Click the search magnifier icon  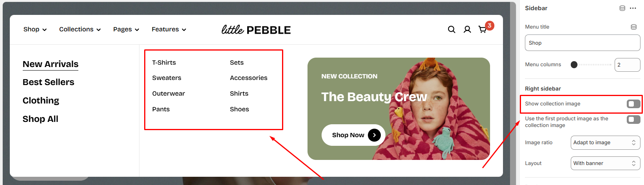[x=451, y=29]
